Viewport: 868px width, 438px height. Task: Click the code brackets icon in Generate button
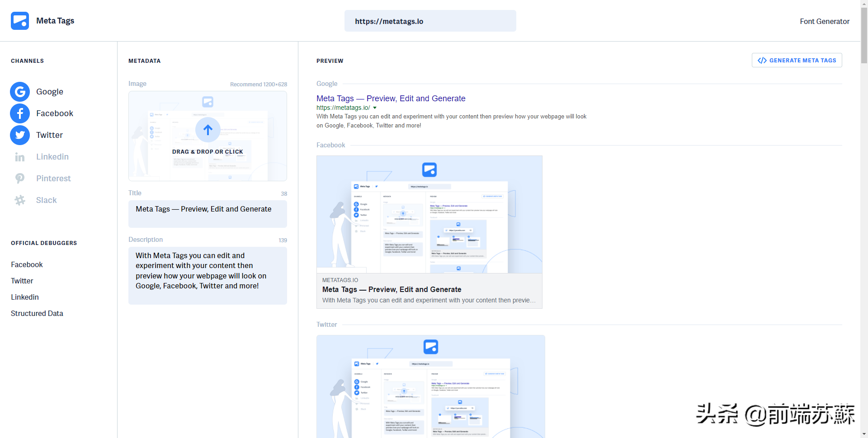[x=762, y=61]
